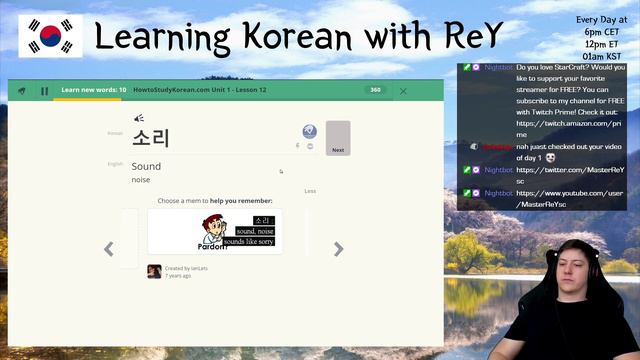Click the HowtoStudyKorean.com Unit 1 - Lesson 12 title
Image resolution: width=640 pixels, height=360 pixels.
tap(200, 90)
